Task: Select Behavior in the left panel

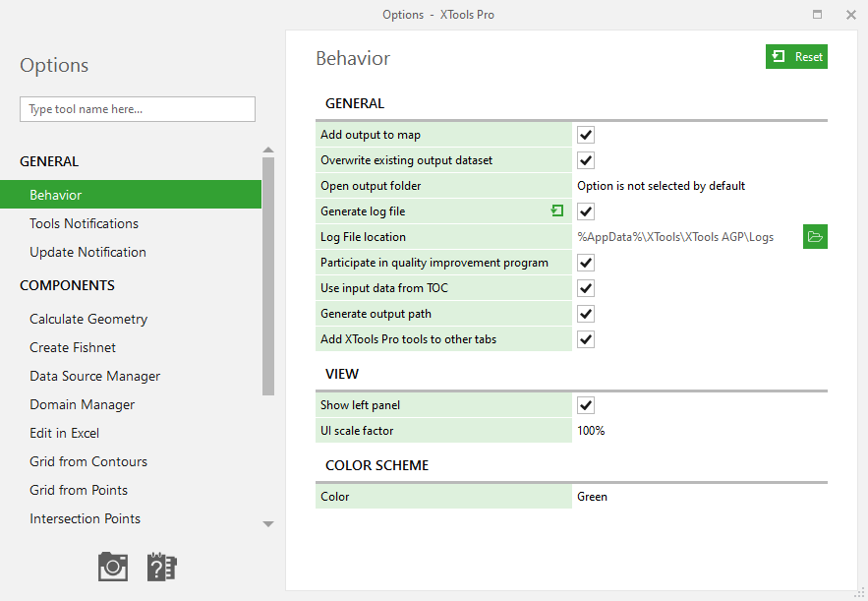Action: [131, 195]
